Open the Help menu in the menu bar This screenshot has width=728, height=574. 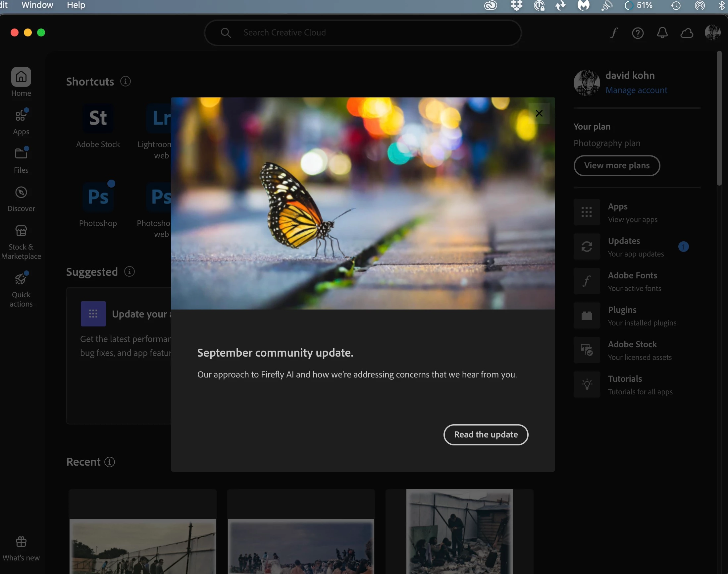click(76, 5)
